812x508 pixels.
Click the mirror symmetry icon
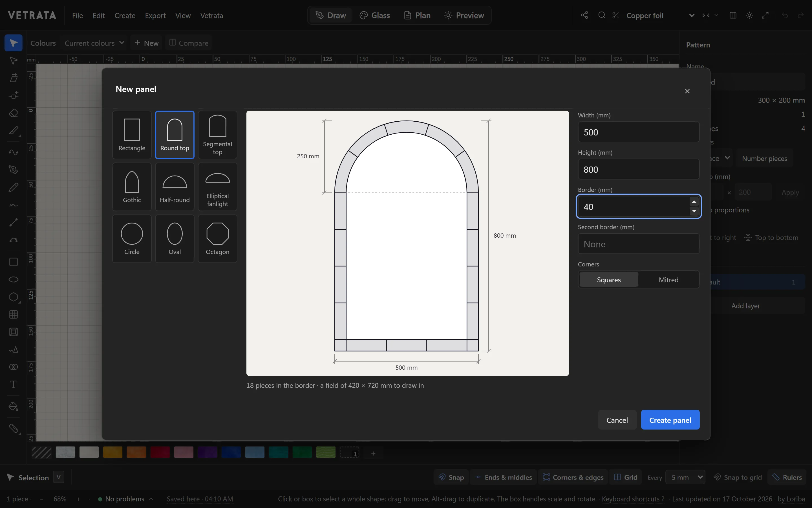click(706, 15)
